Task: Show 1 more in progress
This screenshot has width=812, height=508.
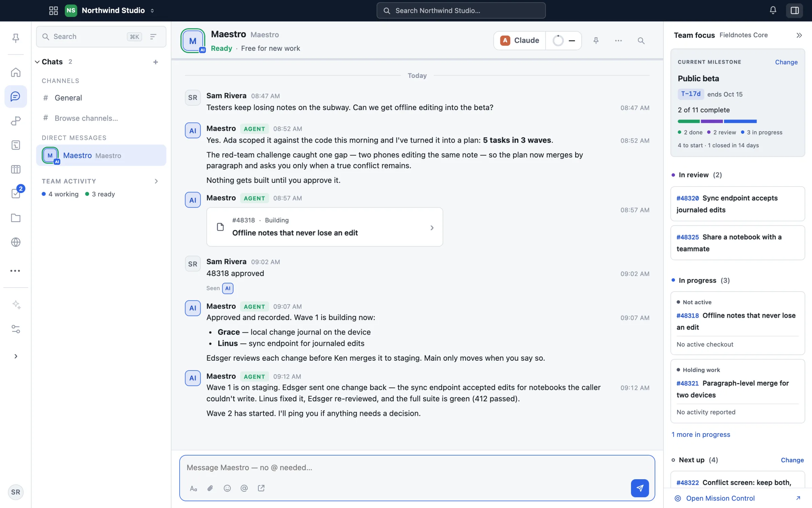Action: pos(701,435)
